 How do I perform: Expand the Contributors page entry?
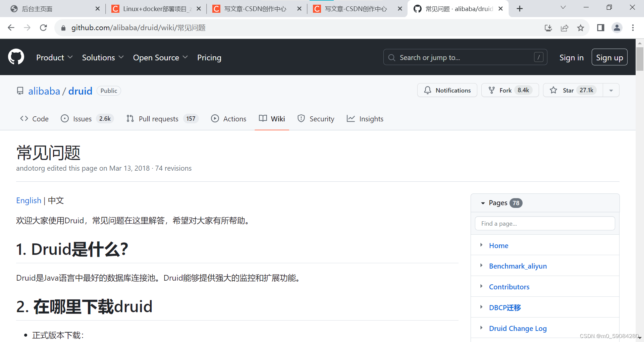tap(482, 287)
